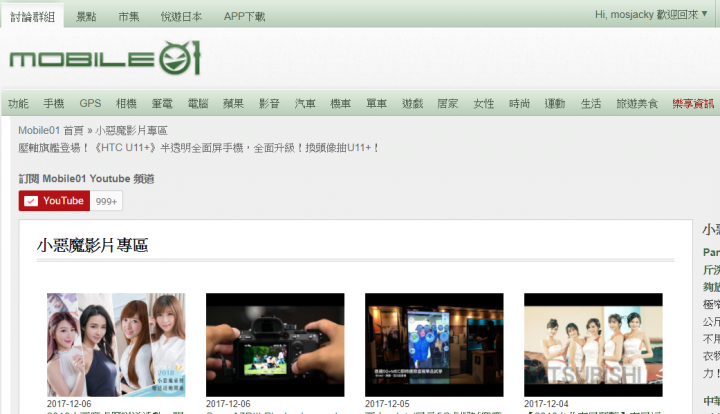Open the 2017-12-06 four models video thumbnail
720x414 pixels.
coord(116,345)
